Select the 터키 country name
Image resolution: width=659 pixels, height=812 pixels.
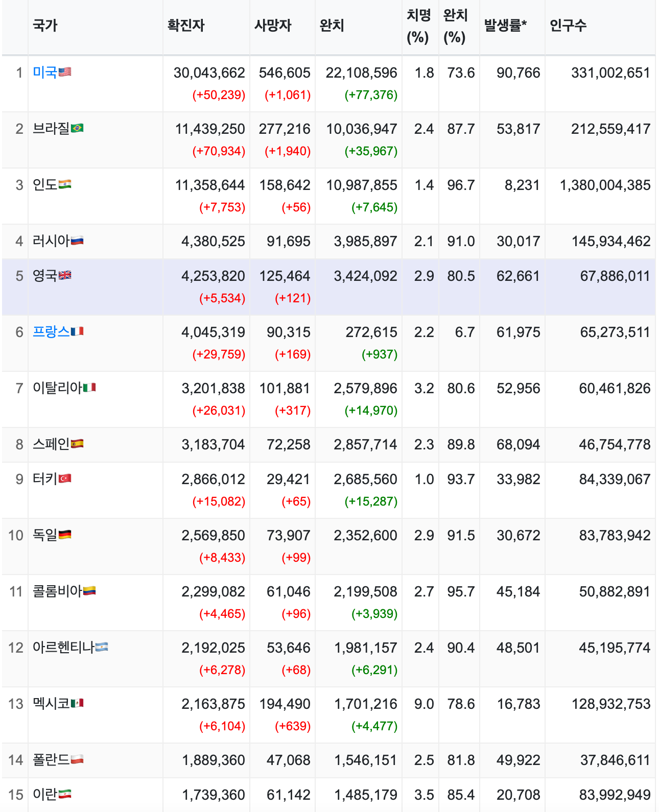[45, 479]
